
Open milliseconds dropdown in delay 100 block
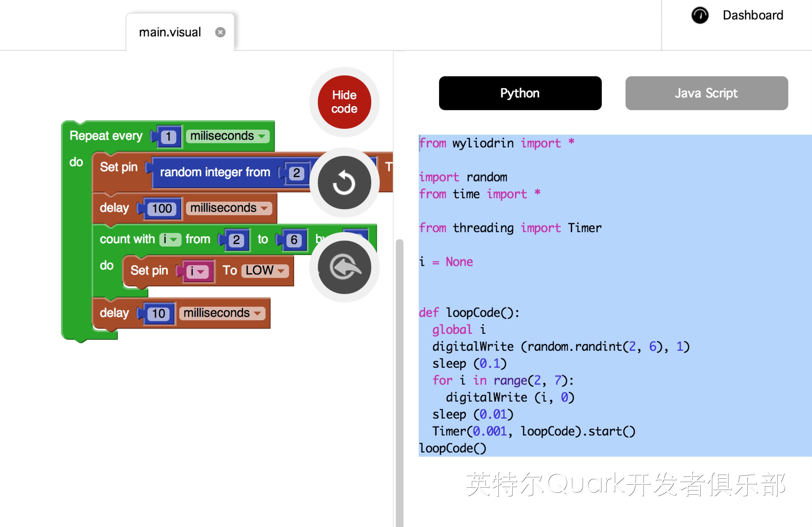(x=229, y=208)
